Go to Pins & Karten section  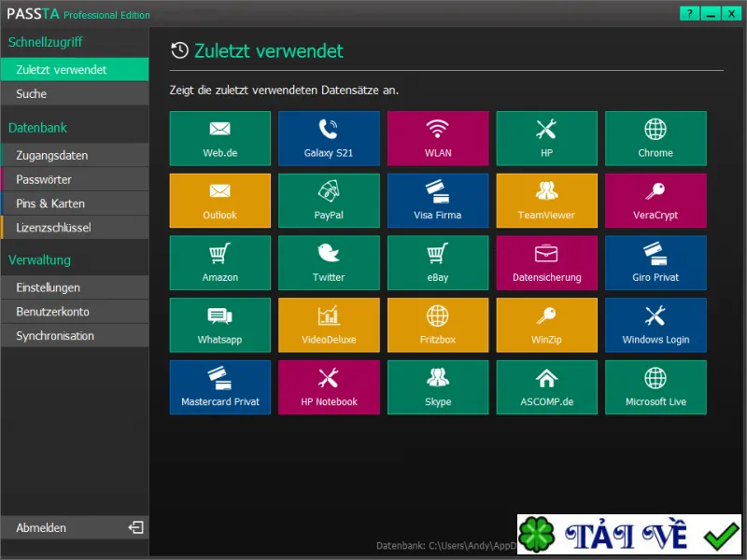point(75,203)
